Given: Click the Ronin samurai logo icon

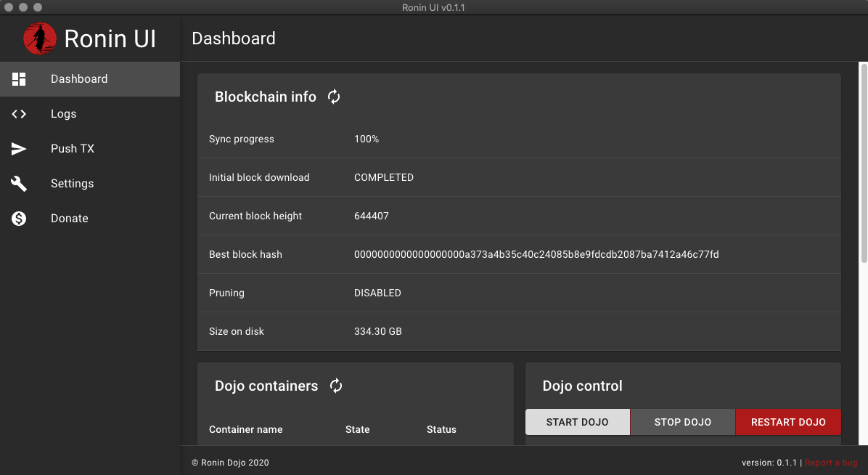Looking at the screenshot, I should (40, 38).
